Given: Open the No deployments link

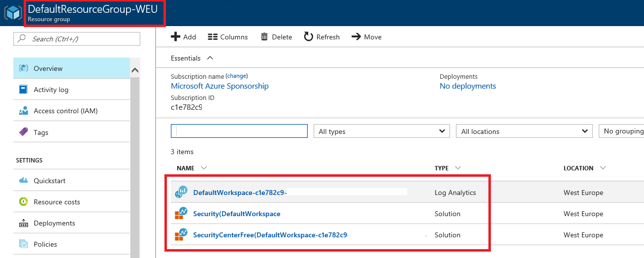Looking at the screenshot, I should (x=468, y=86).
